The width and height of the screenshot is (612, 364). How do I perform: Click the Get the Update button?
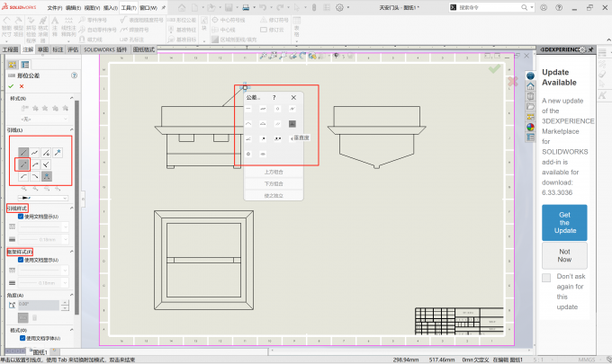click(x=564, y=223)
